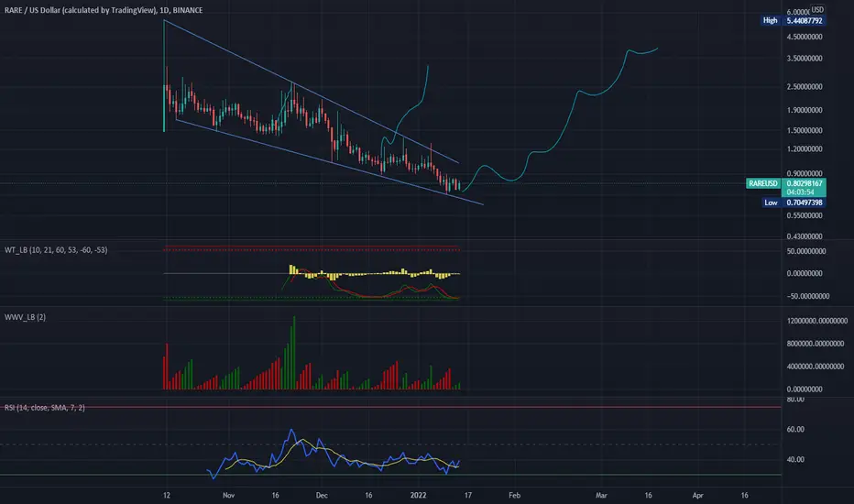Select the tallest green volume bar
This screenshot has height=504, width=854.
294,353
